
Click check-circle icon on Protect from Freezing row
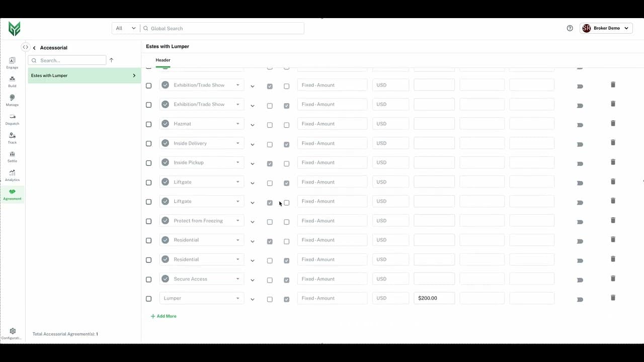(165, 221)
